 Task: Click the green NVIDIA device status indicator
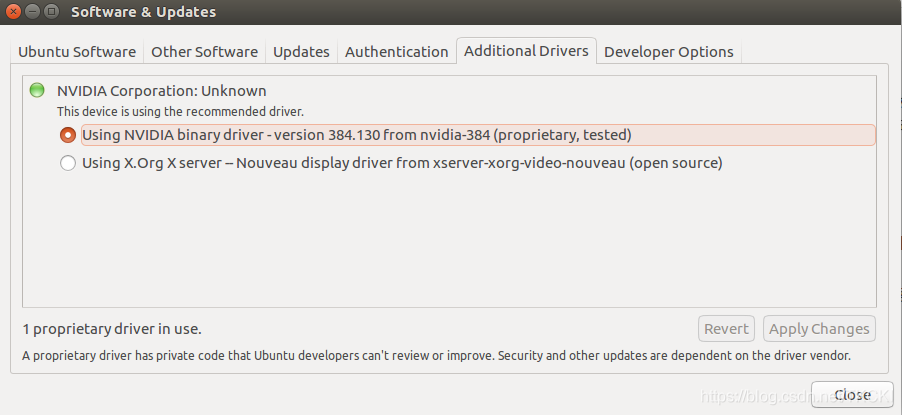click(37, 91)
